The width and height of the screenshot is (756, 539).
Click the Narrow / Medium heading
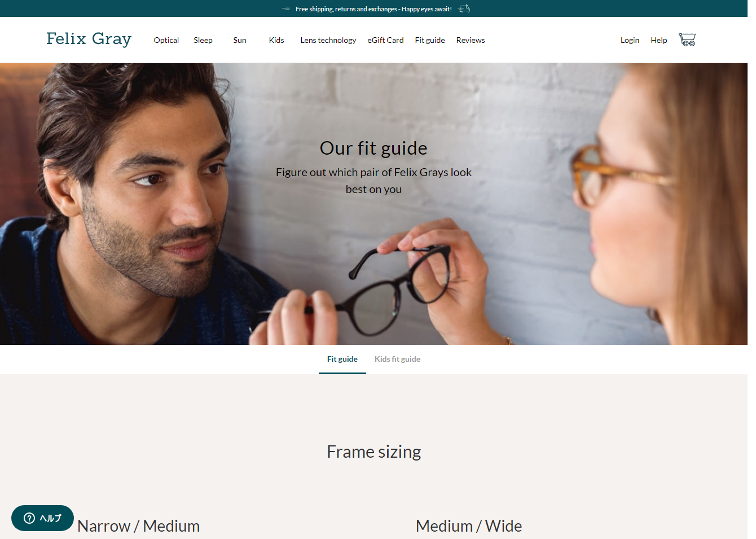[x=139, y=525]
